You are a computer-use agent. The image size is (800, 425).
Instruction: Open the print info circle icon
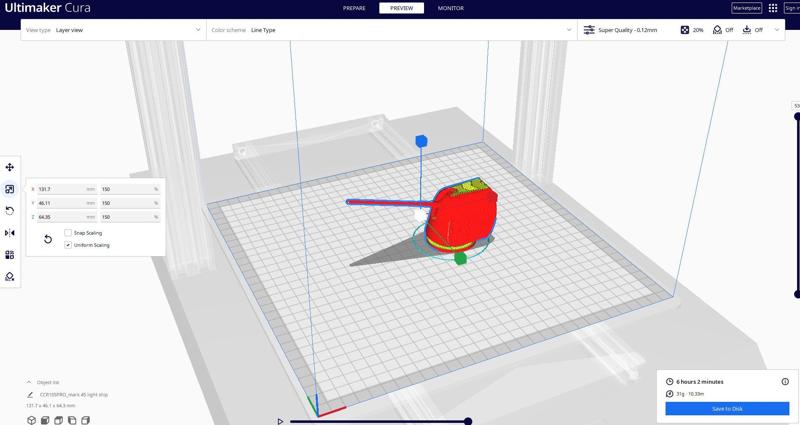click(785, 382)
